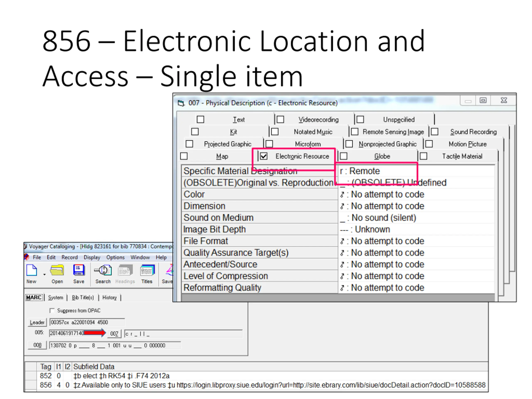Click the Voyager Cataloging title bar icon
This screenshot has height=399, width=532.
click(x=26, y=246)
